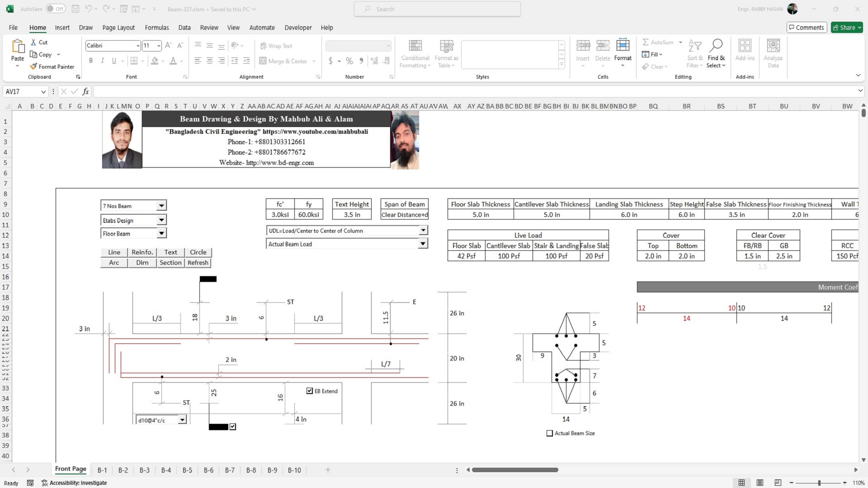Switch to Page Layout view icon
868x488 pixels.
(760, 483)
